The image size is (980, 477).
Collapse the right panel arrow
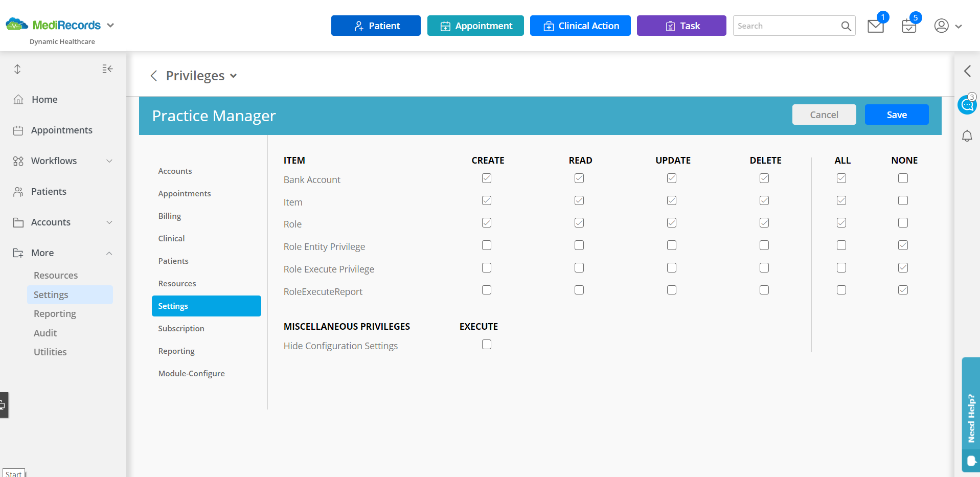pyautogui.click(x=967, y=71)
